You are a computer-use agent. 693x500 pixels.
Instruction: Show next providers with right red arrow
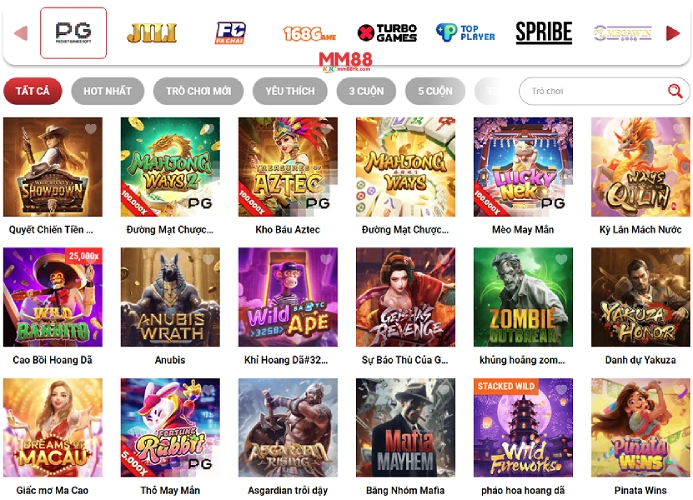[673, 33]
